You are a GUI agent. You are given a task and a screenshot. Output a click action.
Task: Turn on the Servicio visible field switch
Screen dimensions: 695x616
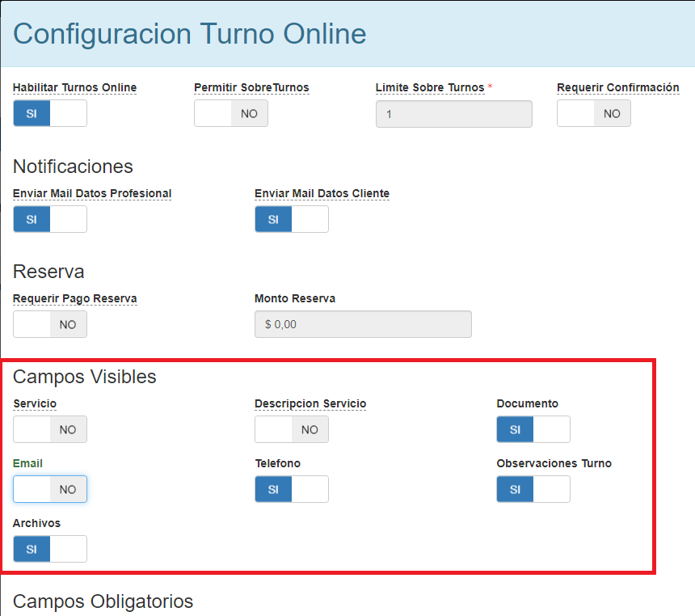(x=49, y=429)
